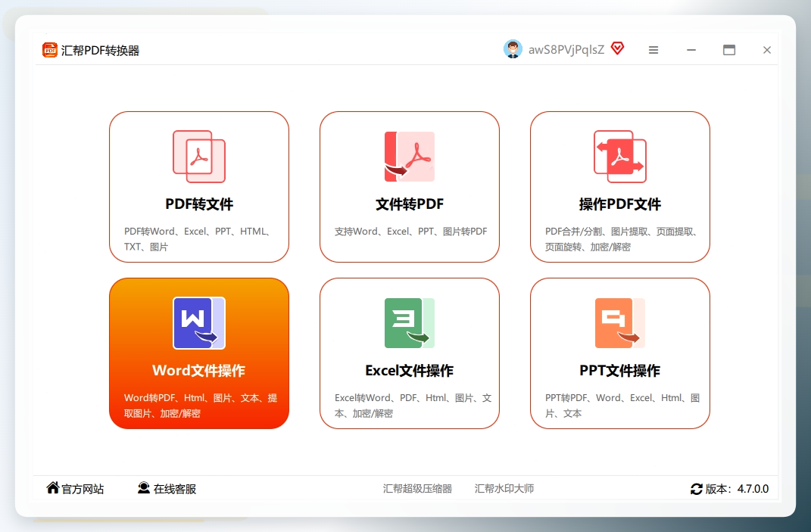Open 在线客服 online support
811x532 pixels.
pyautogui.click(x=175, y=489)
